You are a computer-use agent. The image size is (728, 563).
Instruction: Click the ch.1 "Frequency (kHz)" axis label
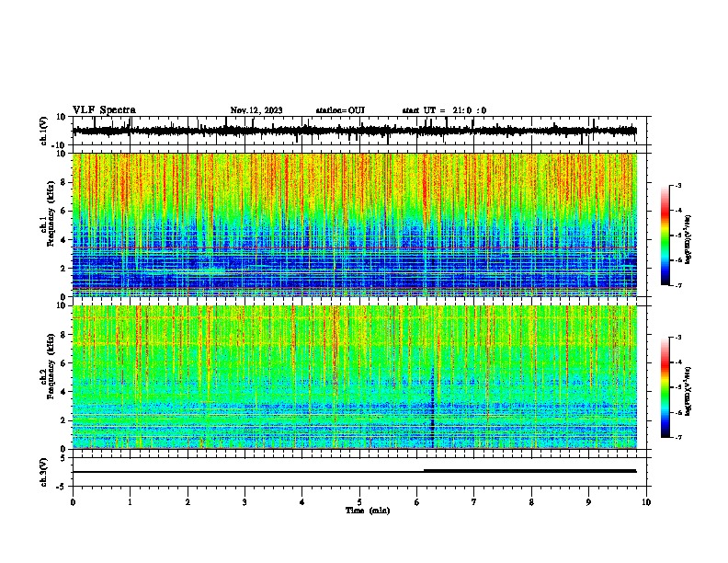[x=51, y=213]
